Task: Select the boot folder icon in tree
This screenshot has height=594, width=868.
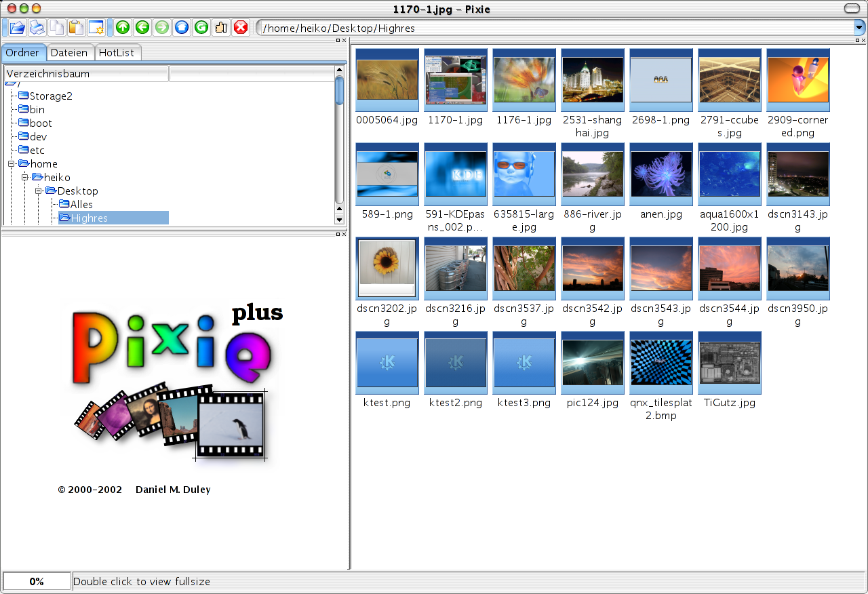Action: point(24,123)
